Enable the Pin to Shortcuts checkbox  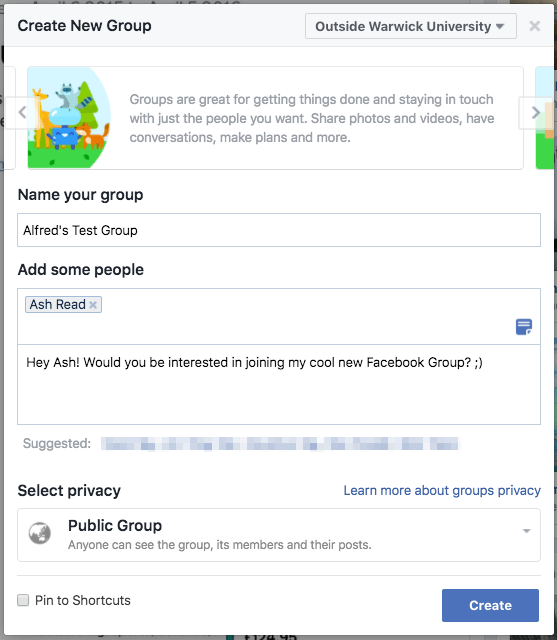(x=23, y=600)
